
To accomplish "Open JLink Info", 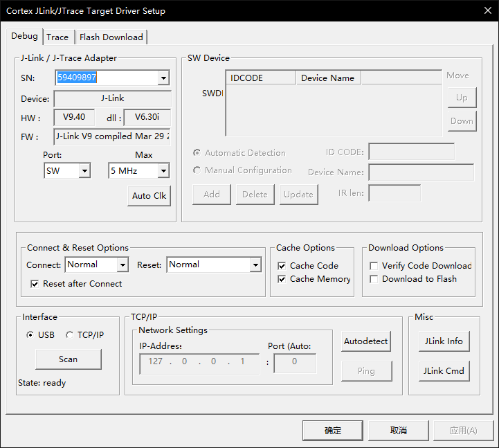I will pyautogui.click(x=444, y=341).
